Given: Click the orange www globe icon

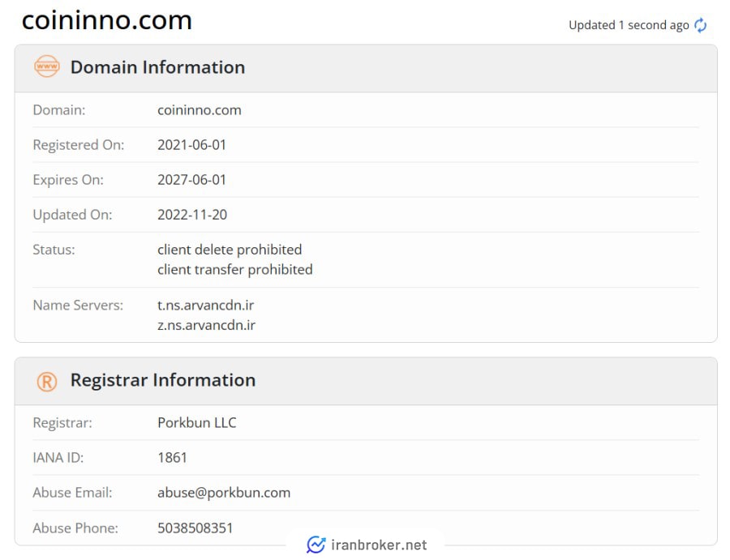Looking at the screenshot, I should tap(46, 66).
